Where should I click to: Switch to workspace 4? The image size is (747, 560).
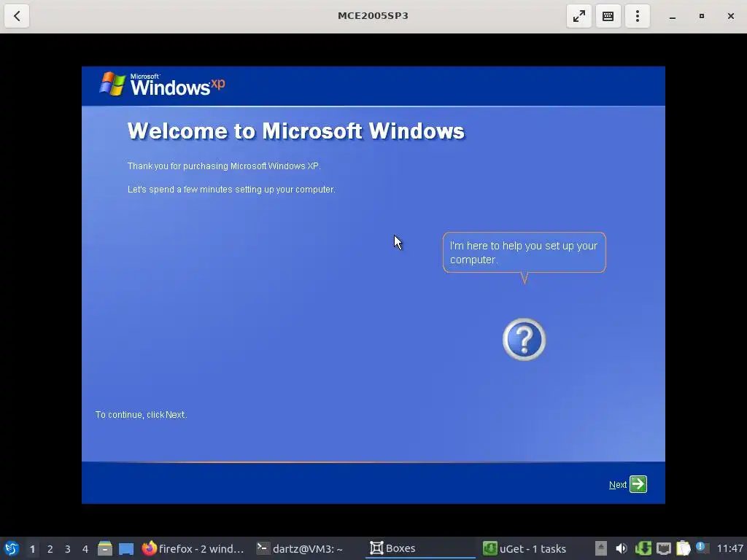tap(85, 549)
